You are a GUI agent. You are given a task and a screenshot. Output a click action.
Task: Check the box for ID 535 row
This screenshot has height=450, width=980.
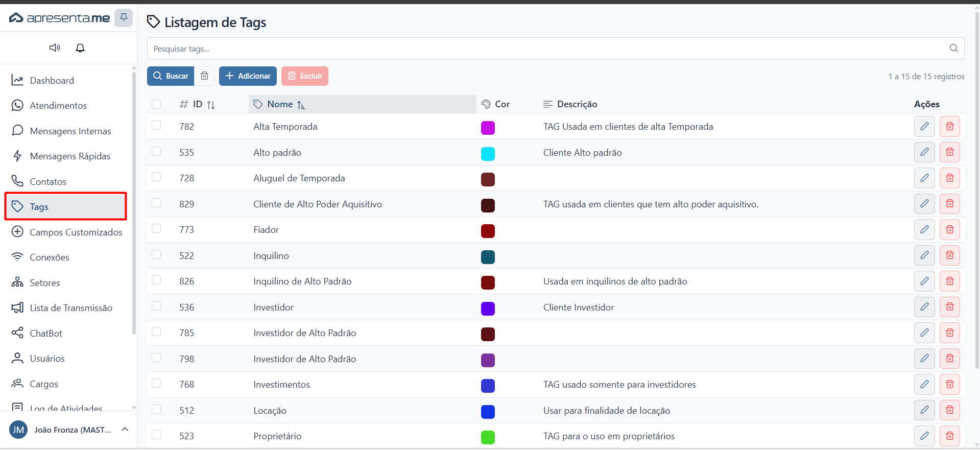click(x=156, y=152)
